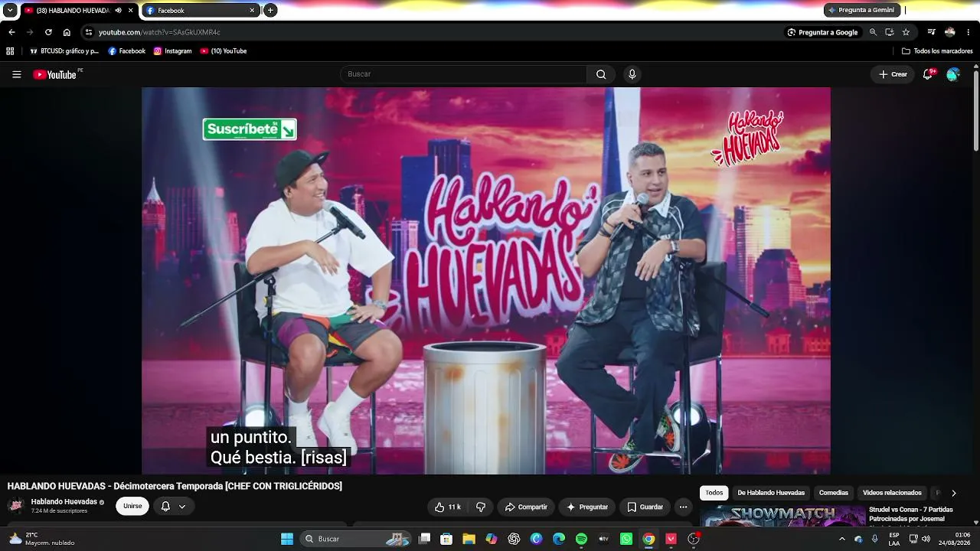Screen dimensions: 980x551
Task: Mute the HABLANDO HUEVADAS tab audio
Action: (118, 11)
